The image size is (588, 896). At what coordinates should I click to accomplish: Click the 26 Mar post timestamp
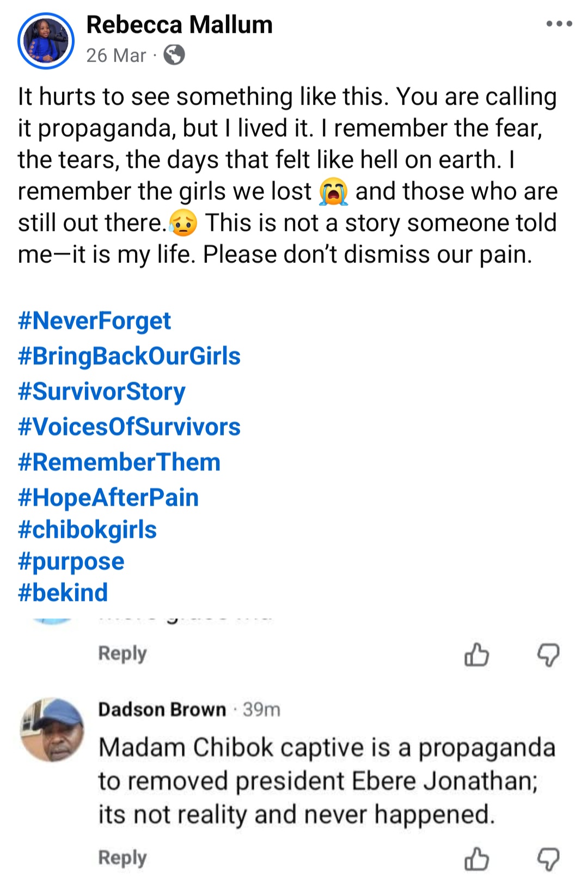115,55
